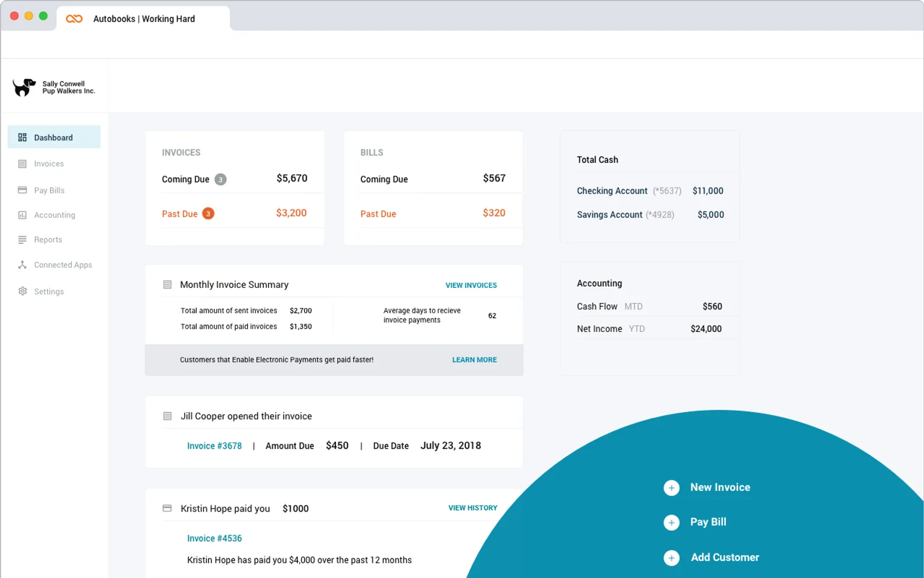Select Accounting in the sidebar
This screenshot has height=578, width=924.
coord(54,215)
